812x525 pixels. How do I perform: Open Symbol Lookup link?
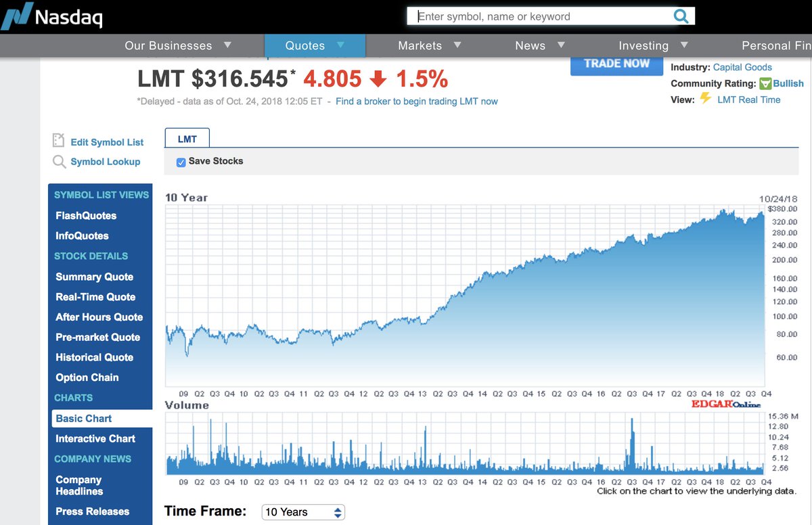pos(106,162)
